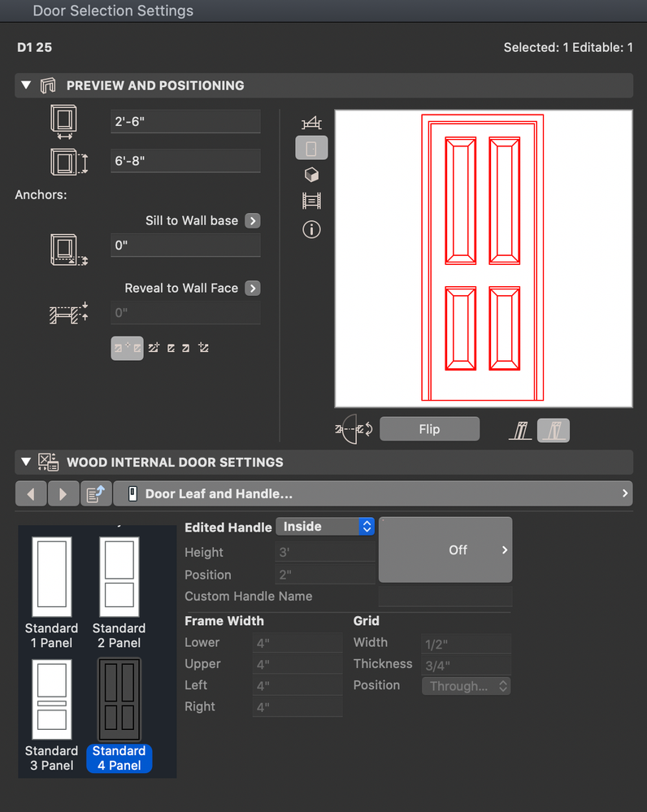This screenshot has height=812, width=647.
Task: Click the Frame Width Upper field
Action: click(297, 664)
